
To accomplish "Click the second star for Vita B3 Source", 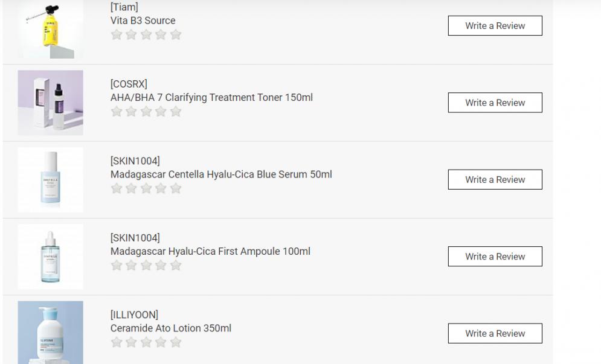I will tap(132, 34).
